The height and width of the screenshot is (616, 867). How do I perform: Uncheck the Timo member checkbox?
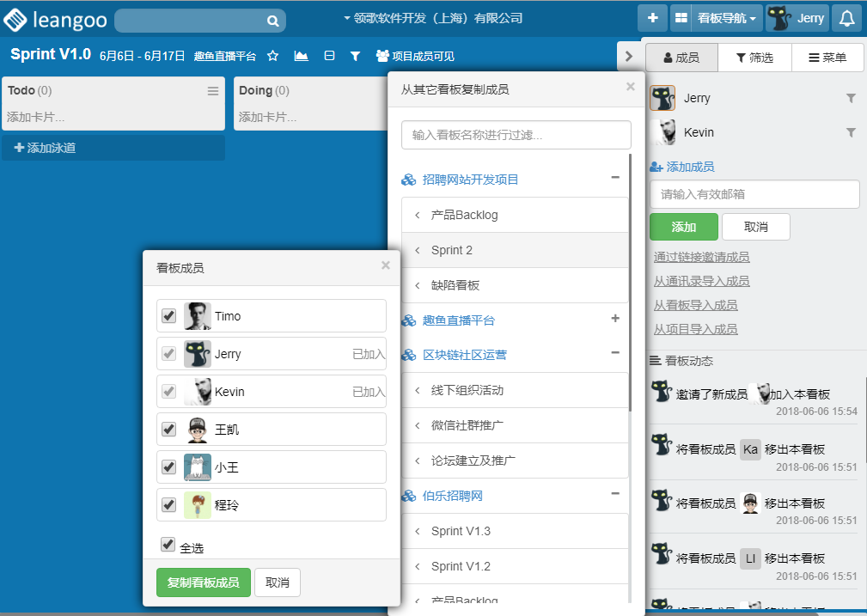pos(169,316)
